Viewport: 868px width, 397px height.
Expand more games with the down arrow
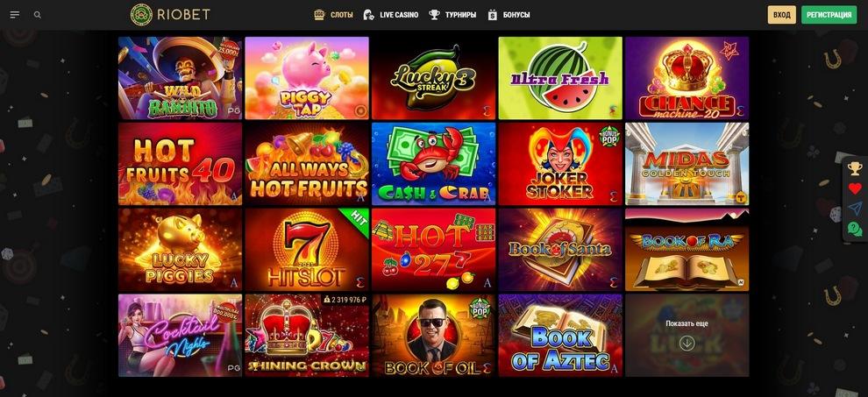point(687,344)
